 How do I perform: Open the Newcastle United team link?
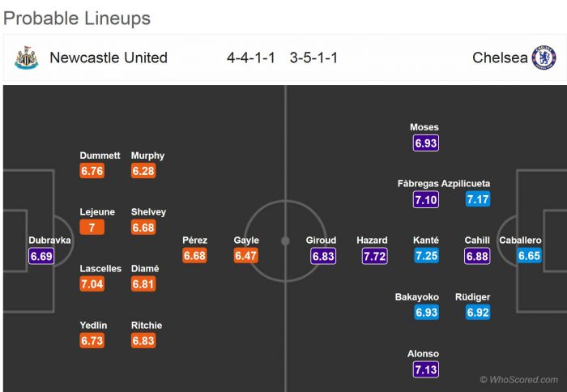109,58
